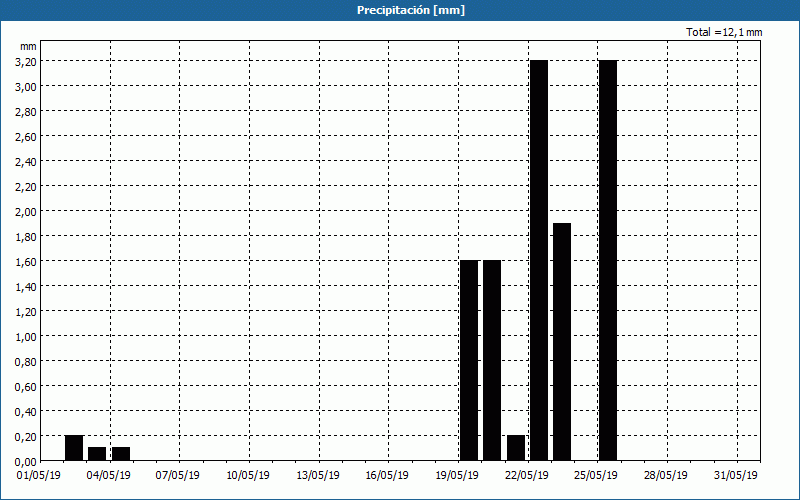The height and width of the screenshot is (500, 800).
Task: Click the 2,20 y-axis label
Action: (26, 186)
